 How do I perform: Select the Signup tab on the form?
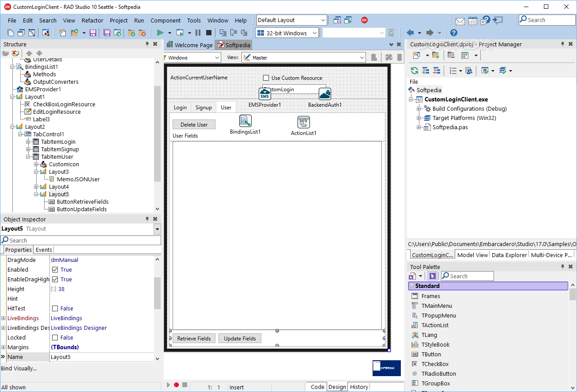(204, 108)
